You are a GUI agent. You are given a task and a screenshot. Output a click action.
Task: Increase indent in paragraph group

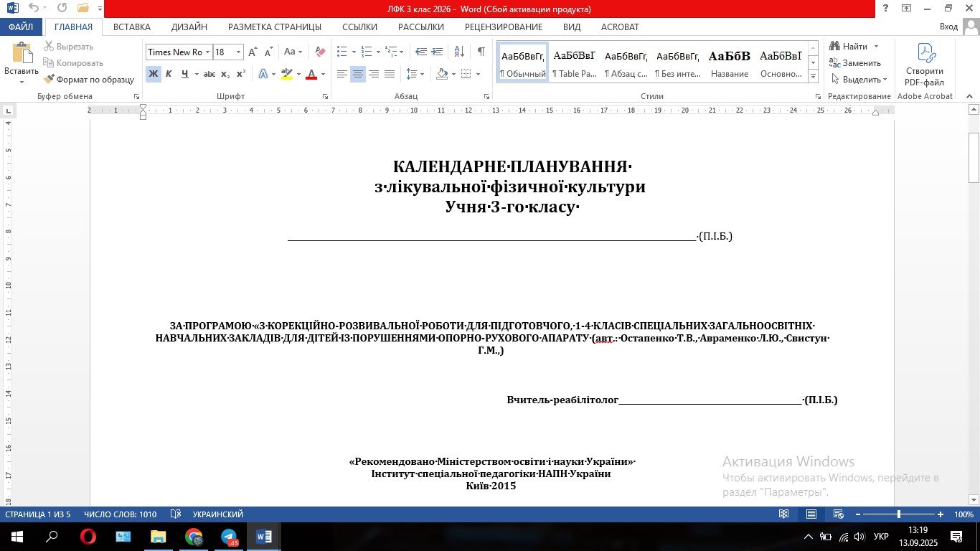(437, 52)
